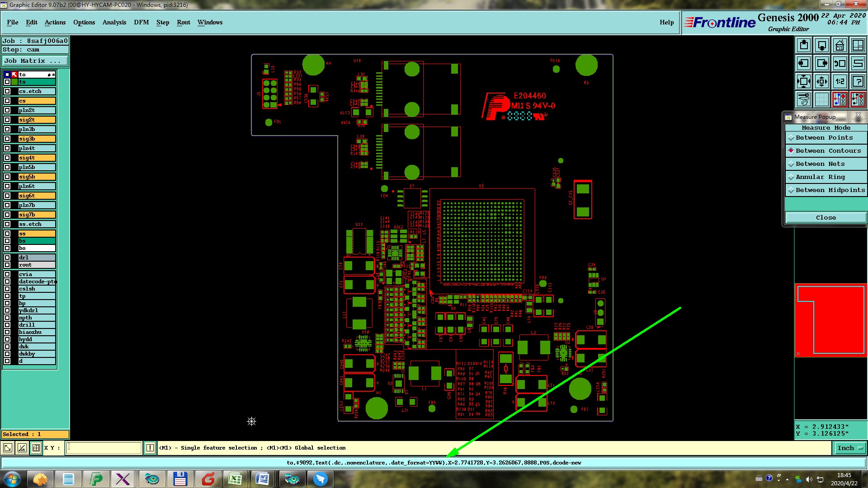Click the exclamation mark icon beside XY field
868x488 pixels.
(x=150, y=448)
